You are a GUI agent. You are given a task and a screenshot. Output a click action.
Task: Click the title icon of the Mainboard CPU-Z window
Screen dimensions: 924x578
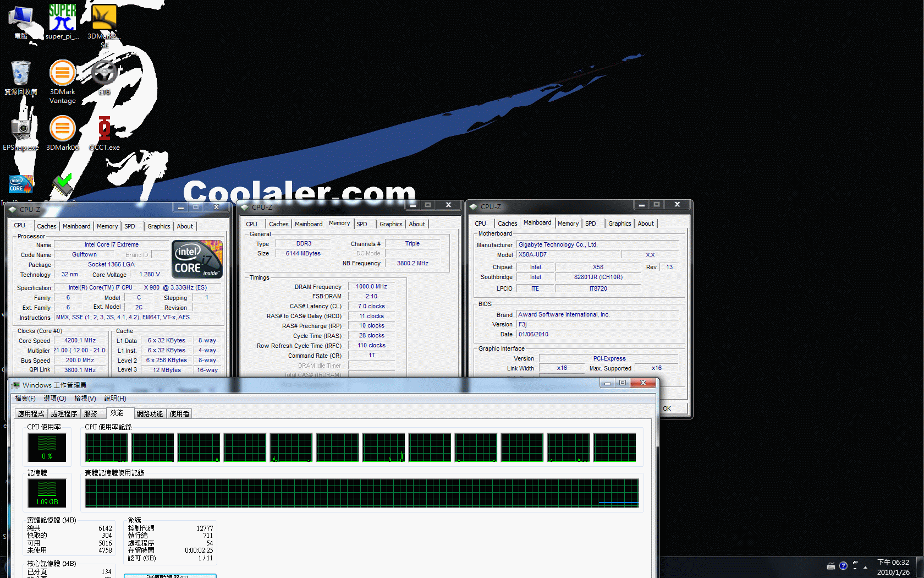coord(474,206)
